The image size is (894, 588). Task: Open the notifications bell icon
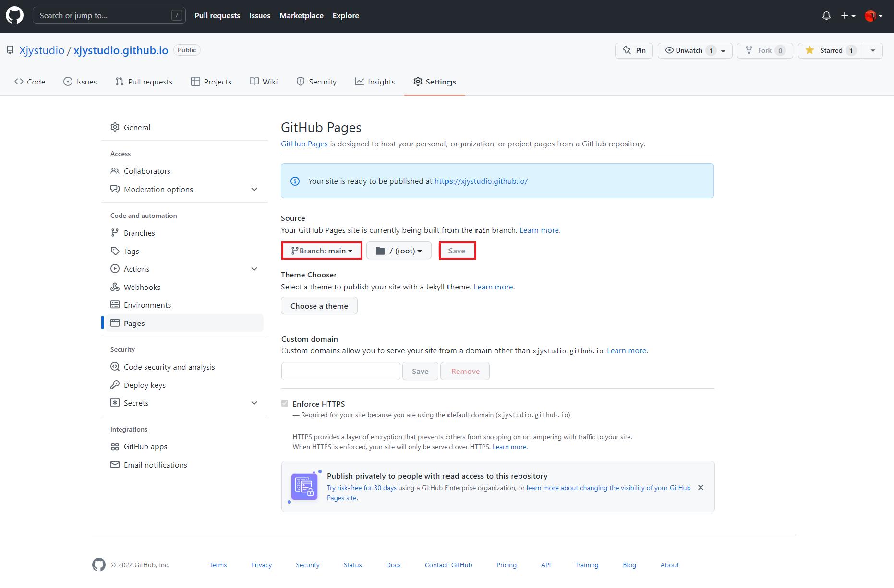pos(826,16)
